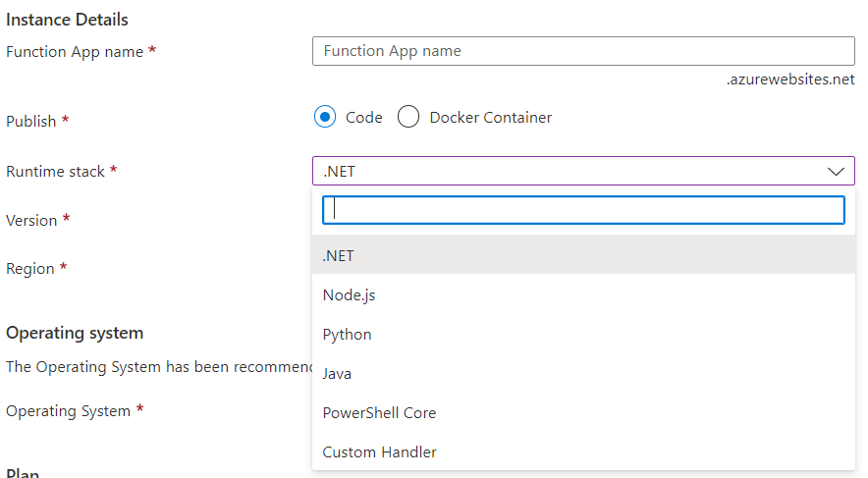The height and width of the screenshot is (478, 868).
Task: Choose Node.js from the runtime list
Action: click(583, 294)
